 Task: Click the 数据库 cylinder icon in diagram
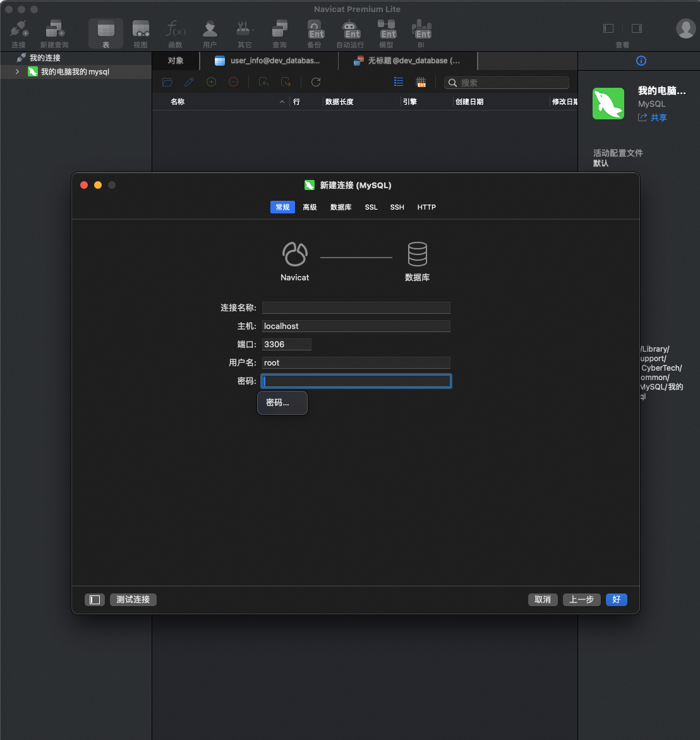(x=418, y=254)
